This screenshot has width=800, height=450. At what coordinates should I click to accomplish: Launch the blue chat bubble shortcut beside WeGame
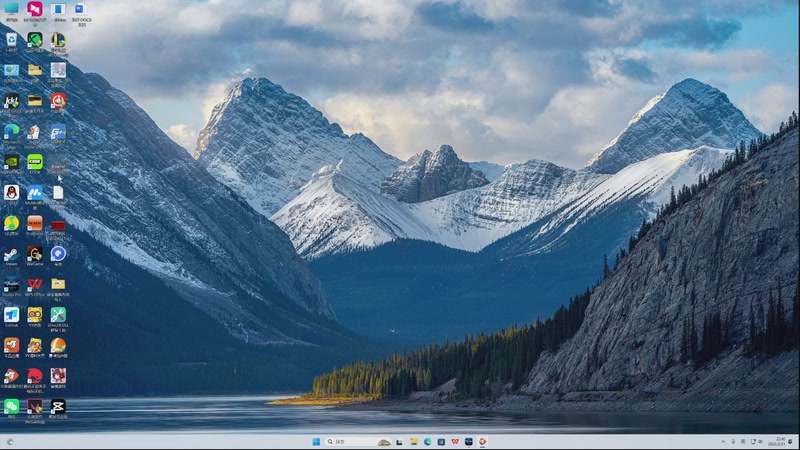[x=58, y=254]
